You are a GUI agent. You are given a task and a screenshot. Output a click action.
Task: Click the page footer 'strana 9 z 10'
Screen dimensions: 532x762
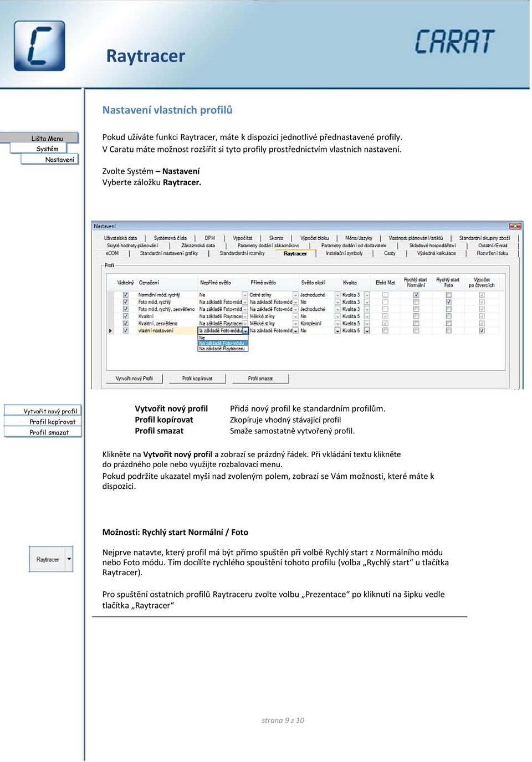click(283, 720)
